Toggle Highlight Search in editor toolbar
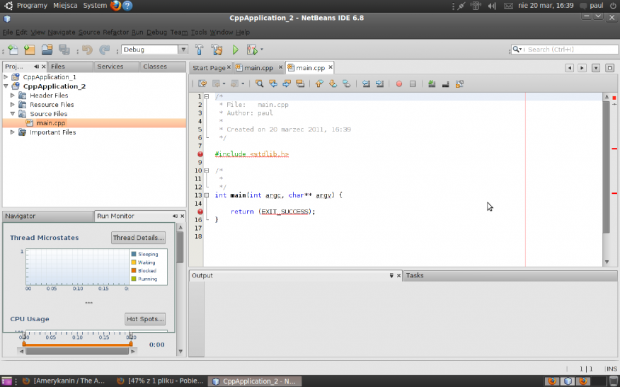Screen dimensions: 620x387 coord(300,84)
